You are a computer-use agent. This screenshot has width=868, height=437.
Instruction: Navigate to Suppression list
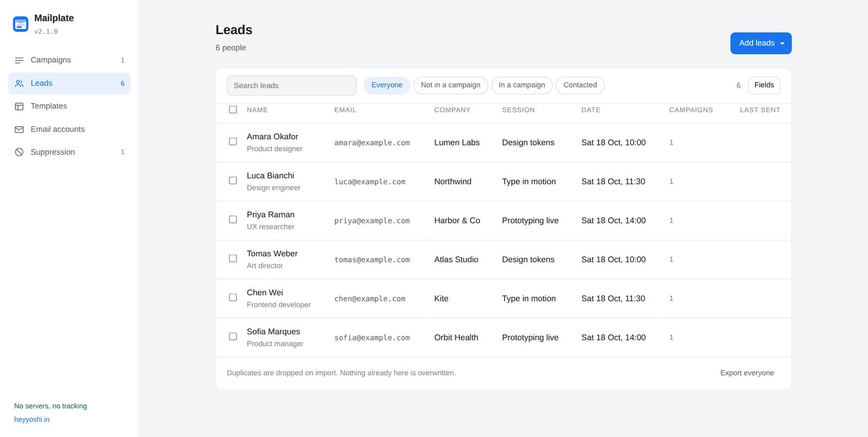click(x=69, y=153)
